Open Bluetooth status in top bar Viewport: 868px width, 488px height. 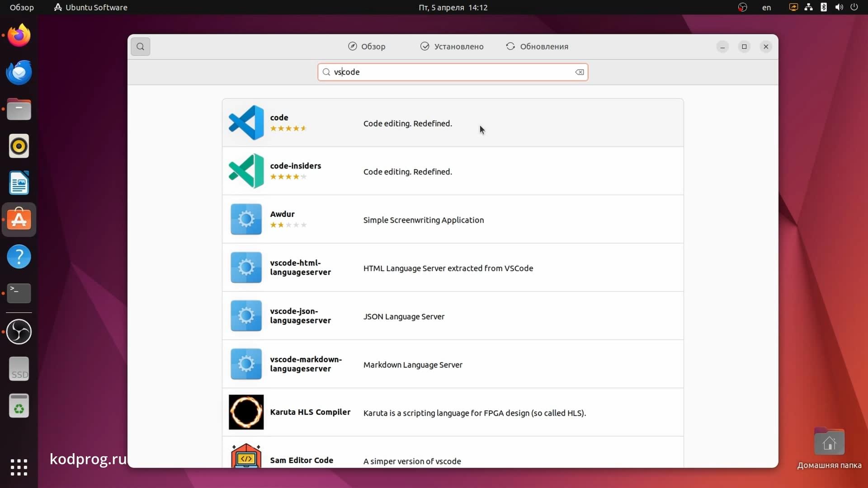[824, 7]
